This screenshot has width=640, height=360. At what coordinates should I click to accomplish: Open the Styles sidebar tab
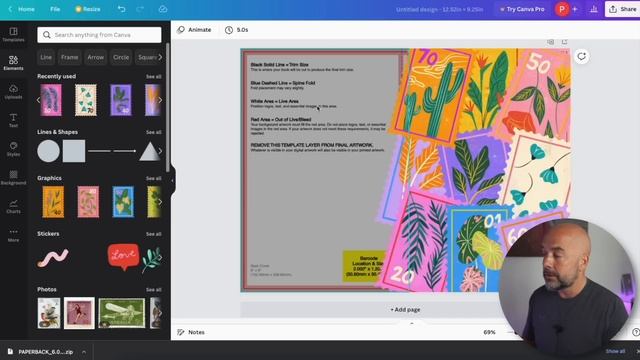pyautogui.click(x=13, y=149)
